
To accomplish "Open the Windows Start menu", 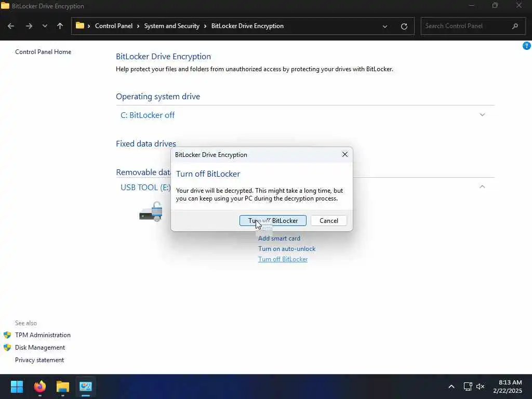I will pyautogui.click(x=17, y=387).
